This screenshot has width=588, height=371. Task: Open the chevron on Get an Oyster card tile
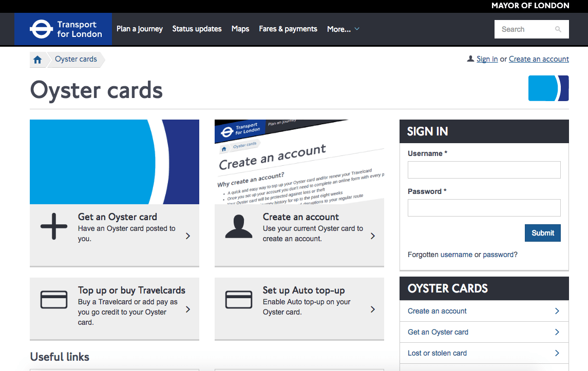point(188,236)
